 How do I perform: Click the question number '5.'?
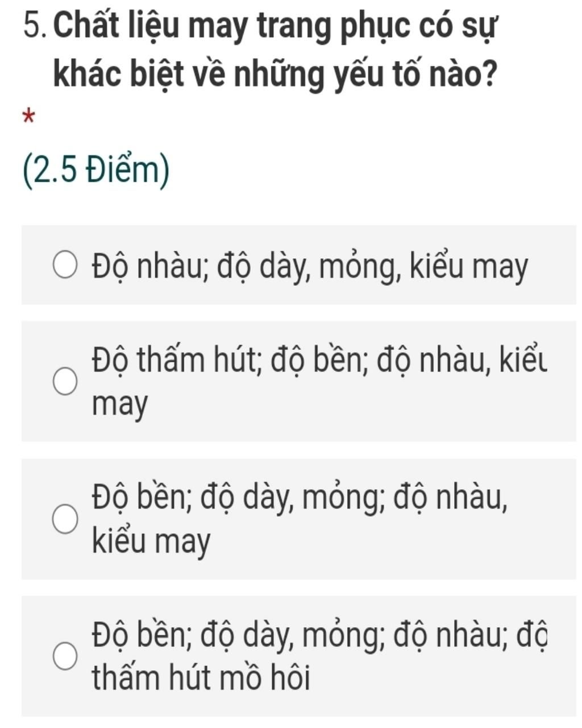click(39, 27)
